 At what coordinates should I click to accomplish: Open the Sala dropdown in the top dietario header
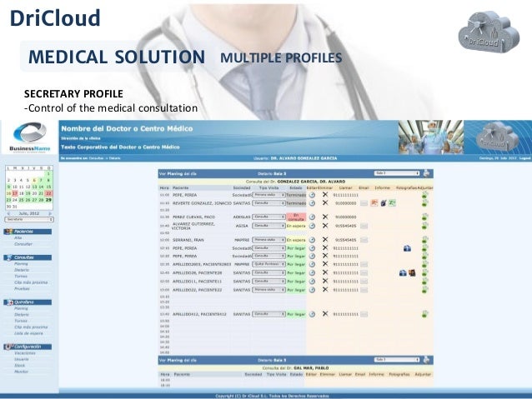397,173
